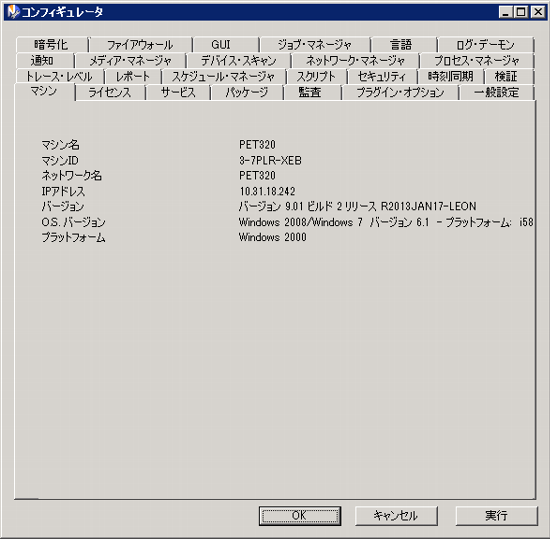The height and width of the screenshot is (539, 550).
Task: Select the ネットワーク・マネージャ tab
Action: click(x=355, y=60)
